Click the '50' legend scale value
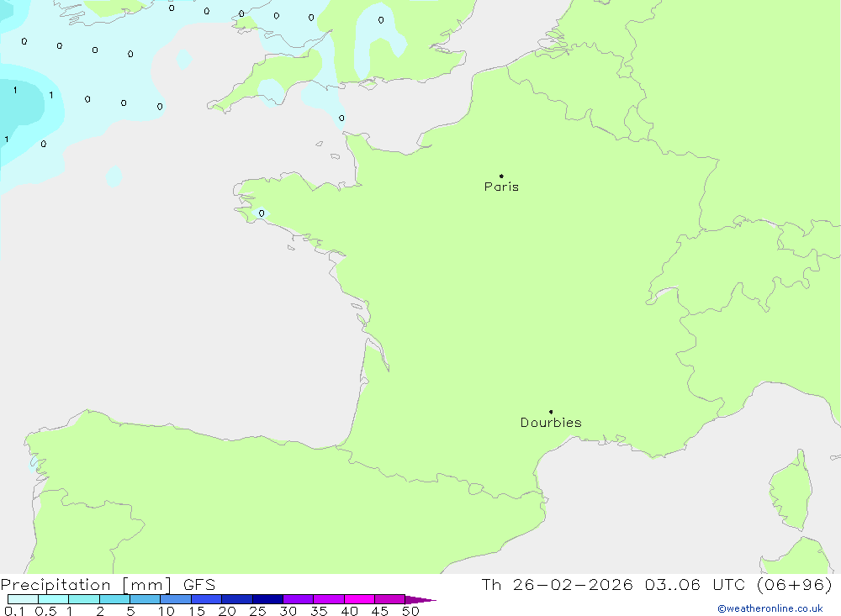The height and width of the screenshot is (616, 841). tap(410, 611)
